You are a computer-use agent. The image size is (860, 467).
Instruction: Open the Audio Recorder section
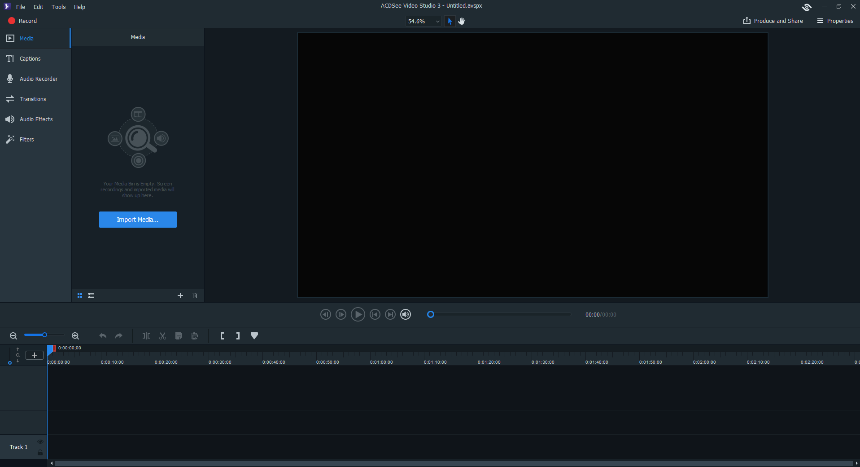point(35,79)
